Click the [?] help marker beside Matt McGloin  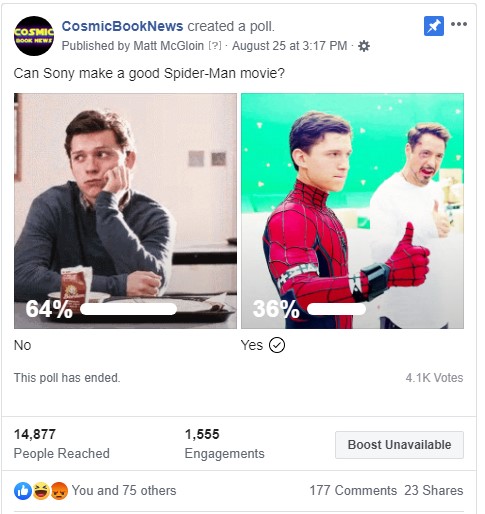pyautogui.click(x=215, y=46)
